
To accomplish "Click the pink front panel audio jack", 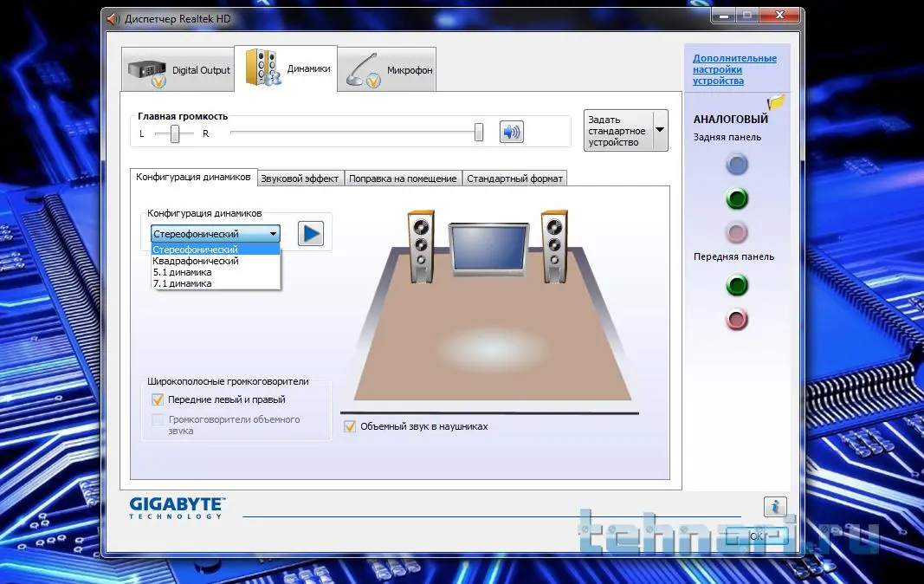I will 737,320.
